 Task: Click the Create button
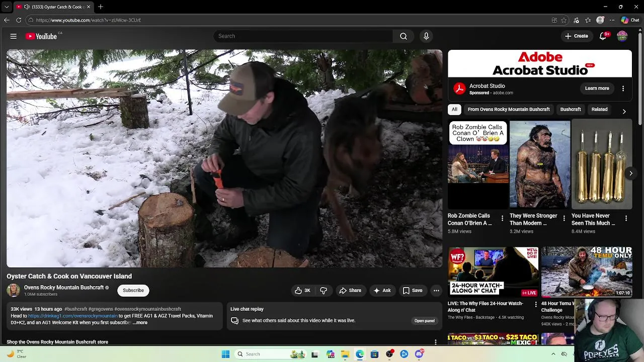point(576,36)
